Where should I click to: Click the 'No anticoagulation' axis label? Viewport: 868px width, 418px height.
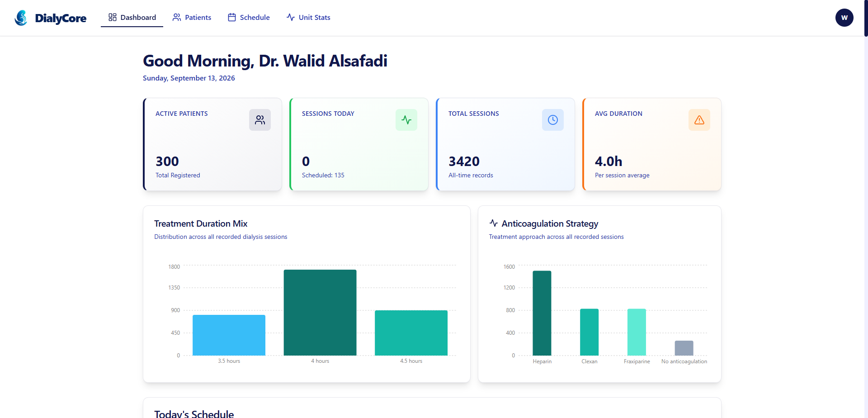pyautogui.click(x=684, y=361)
